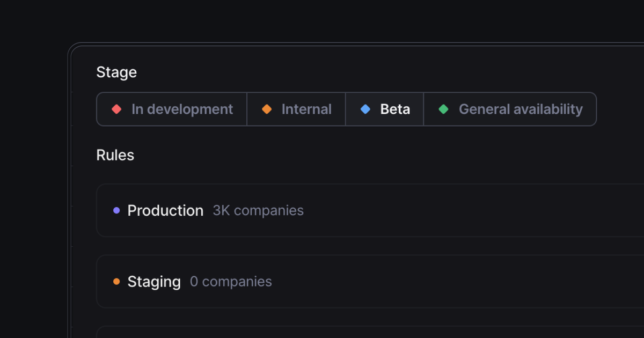Click the orange dot next to Staging

[116, 282]
